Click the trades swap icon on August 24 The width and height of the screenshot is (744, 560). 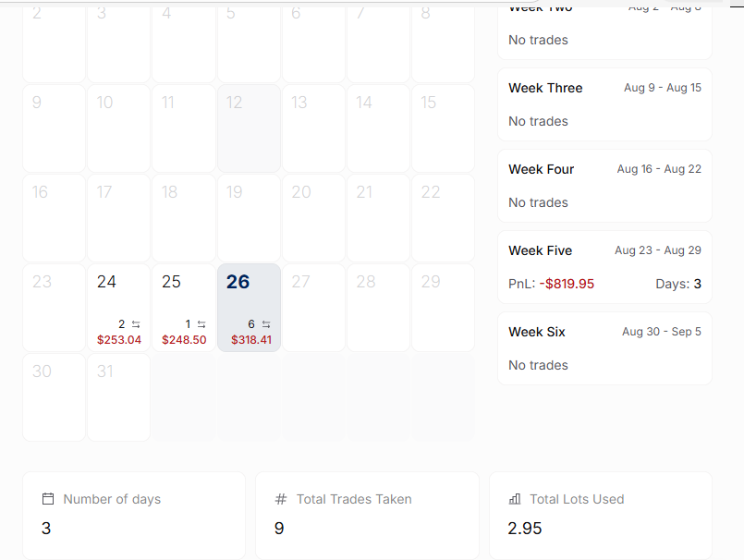(136, 324)
